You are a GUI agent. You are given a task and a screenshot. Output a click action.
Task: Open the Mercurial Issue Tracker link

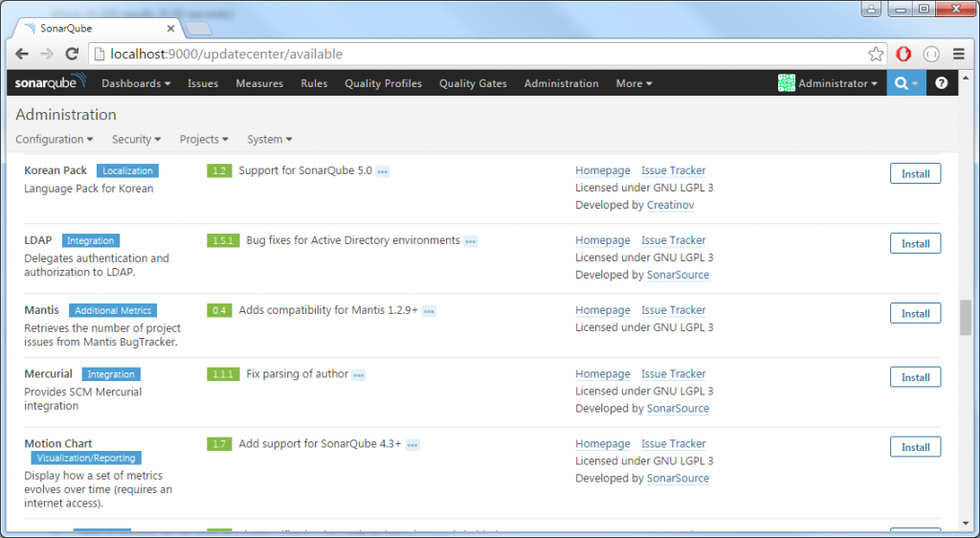click(x=673, y=374)
